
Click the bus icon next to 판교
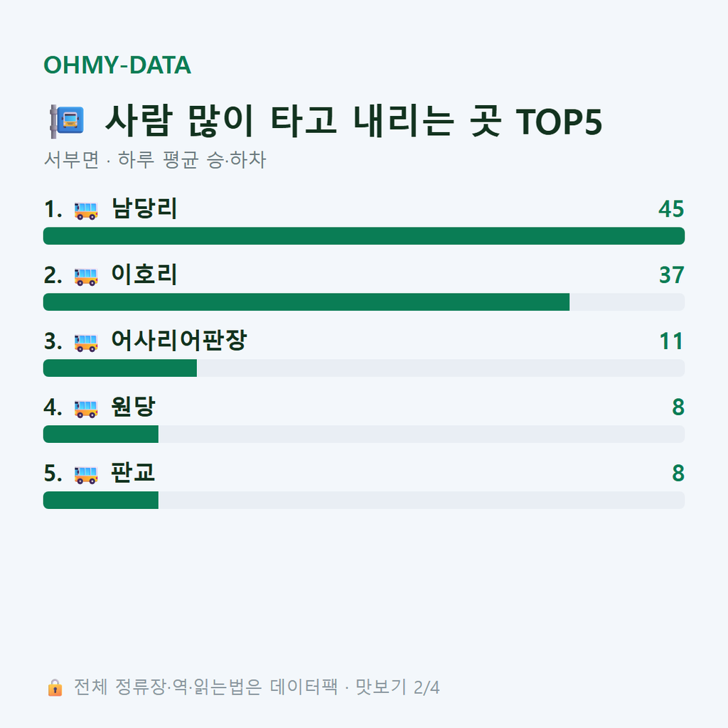tap(86, 474)
